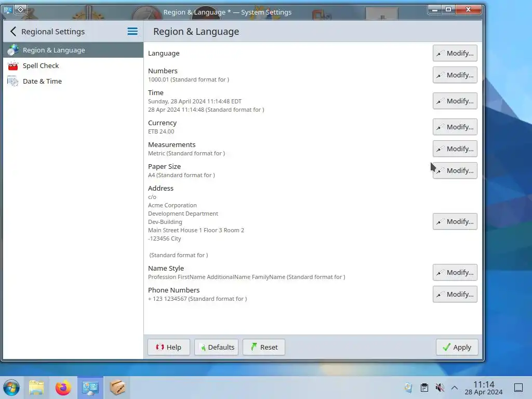Restore Defaults settings
532x399 pixels.
point(216,347)
